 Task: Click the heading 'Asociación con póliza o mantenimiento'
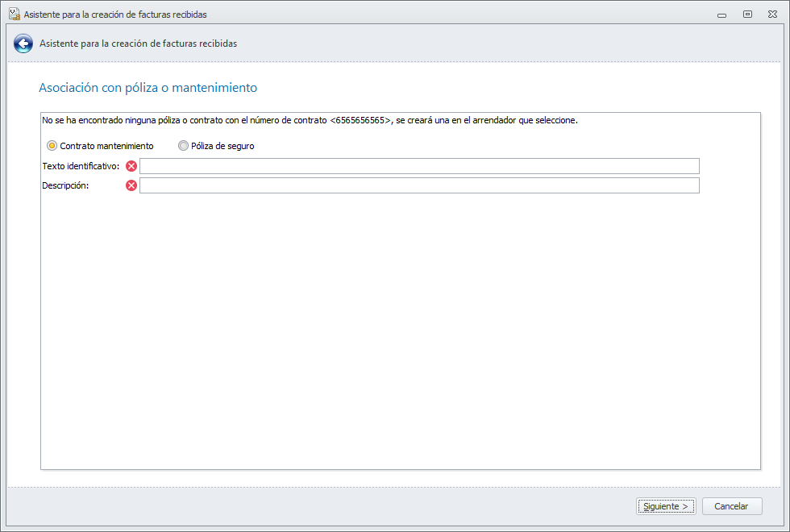point(148,88)
